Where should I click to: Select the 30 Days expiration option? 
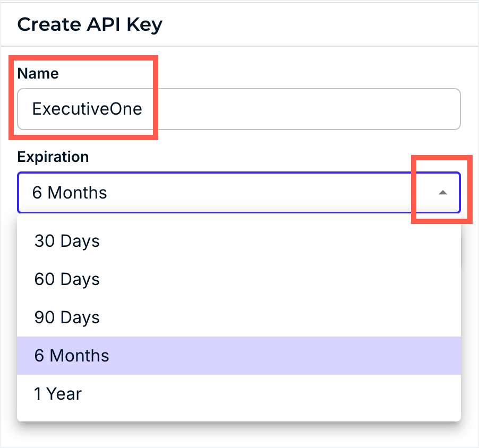tap(67, 241)
